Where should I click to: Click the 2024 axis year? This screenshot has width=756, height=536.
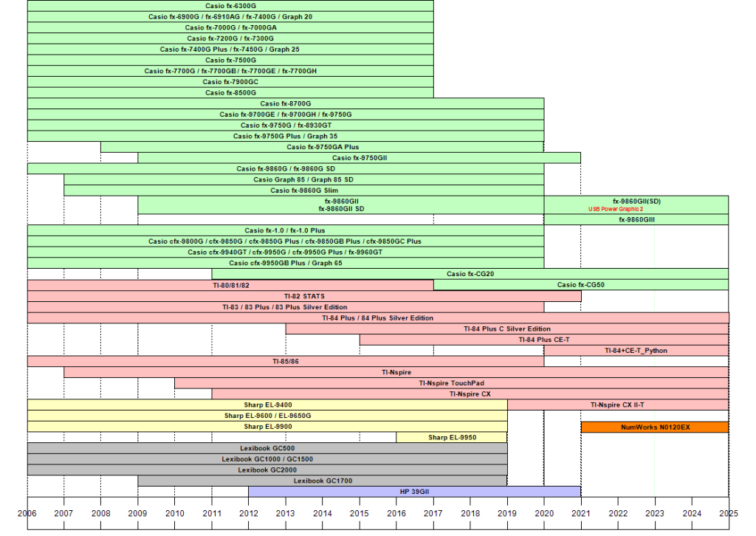pos(692,513)
